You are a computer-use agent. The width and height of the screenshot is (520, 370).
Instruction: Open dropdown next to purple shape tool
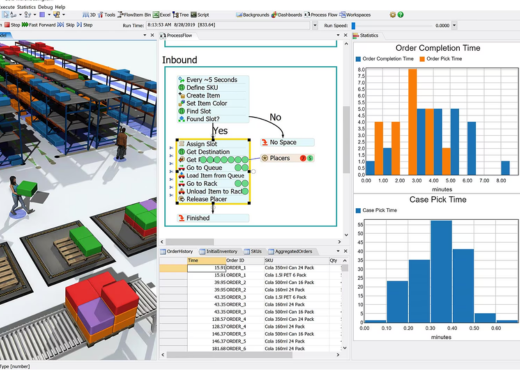pos(49,15)
